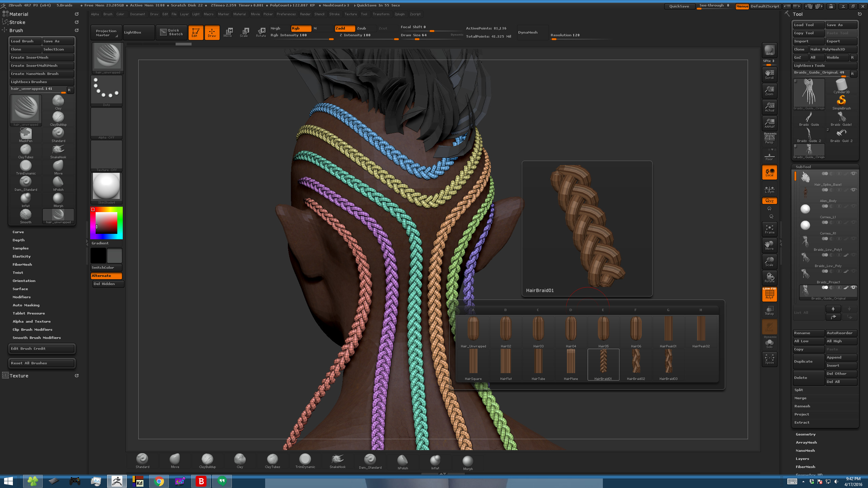The width and height of the screenshot is (868, 488).
Task: Expand the FiberMesh section in Tool
Action: click(x=805, y=467)
